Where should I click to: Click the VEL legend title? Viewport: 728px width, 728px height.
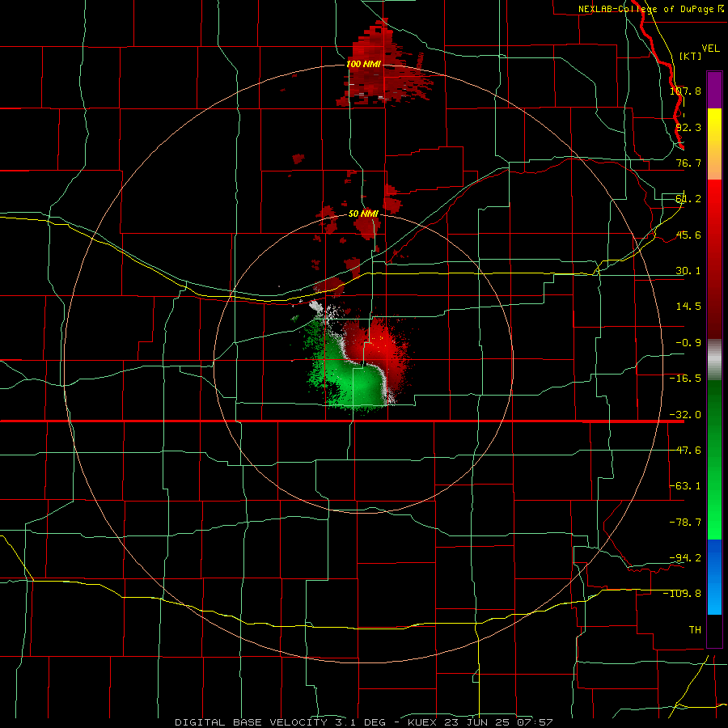pyautogui.click(x=710, y=49)
